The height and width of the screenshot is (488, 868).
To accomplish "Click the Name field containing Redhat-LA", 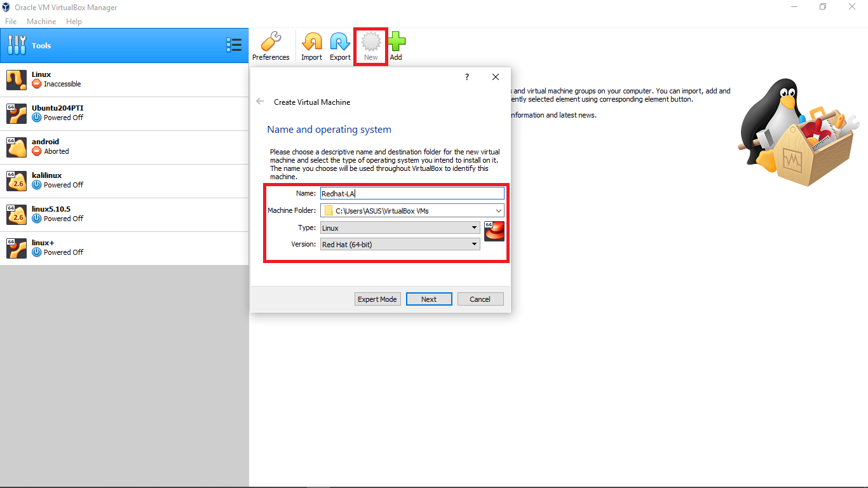I will point(412,194).
